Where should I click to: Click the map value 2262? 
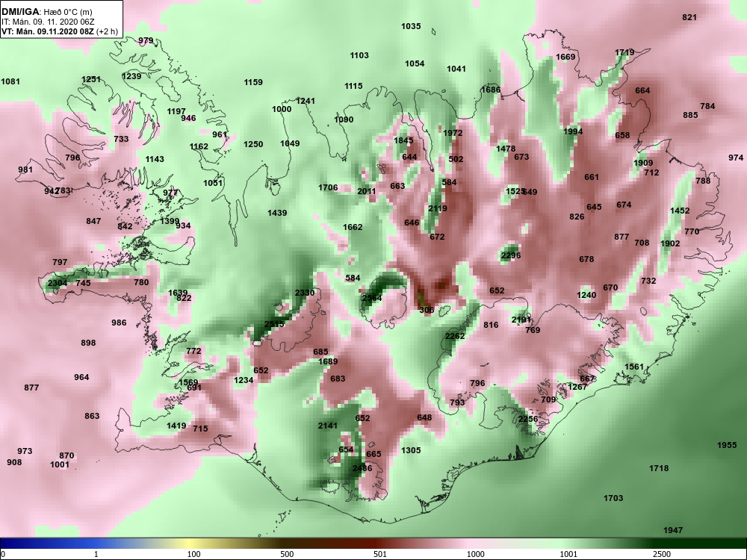[454, 336]
